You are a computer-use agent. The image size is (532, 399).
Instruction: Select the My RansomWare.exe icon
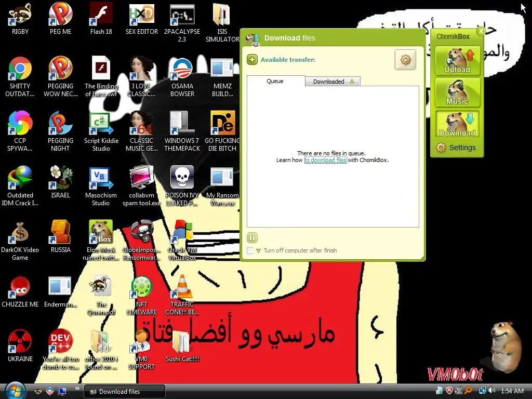pos(222,186)
